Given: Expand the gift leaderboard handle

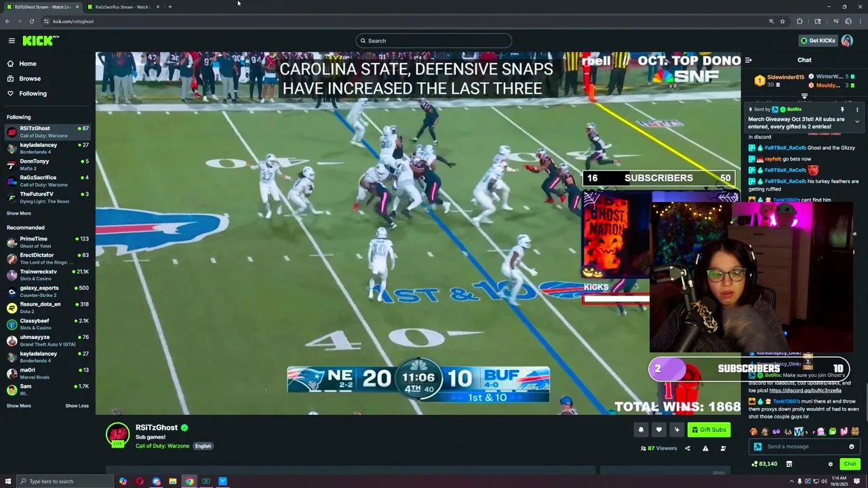Looking at the screenshot, I should point(804,96).
